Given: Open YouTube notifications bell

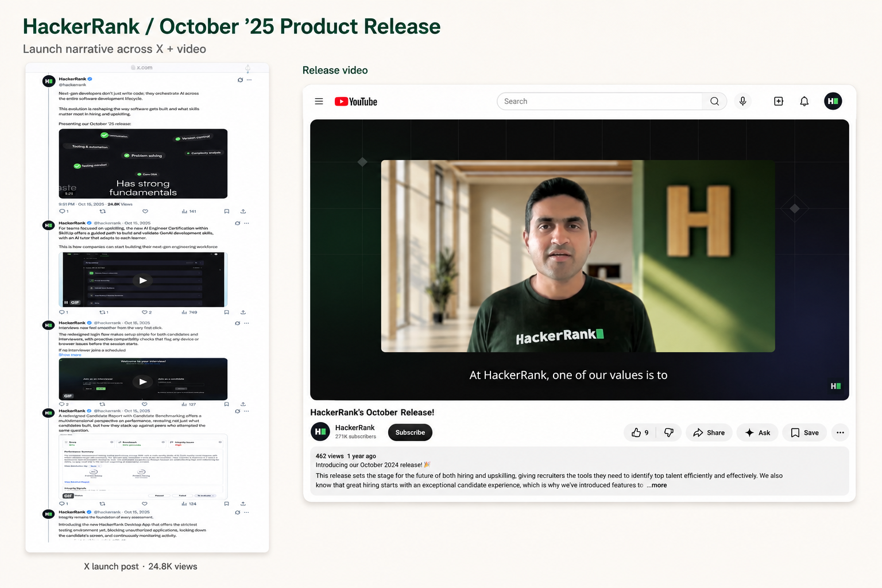Looking at the screenshot, I should pyautogui.click(x=804, y=101).
